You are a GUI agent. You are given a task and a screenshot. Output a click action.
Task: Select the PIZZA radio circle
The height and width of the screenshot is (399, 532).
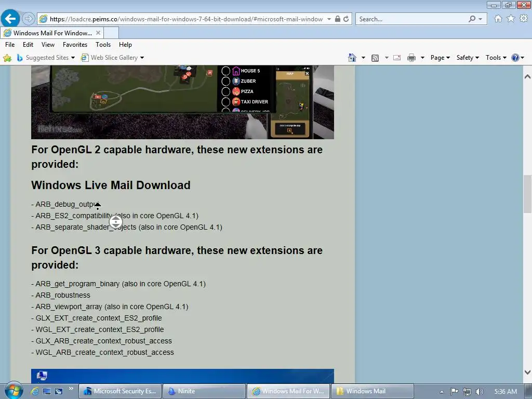[x=225, y=91]
